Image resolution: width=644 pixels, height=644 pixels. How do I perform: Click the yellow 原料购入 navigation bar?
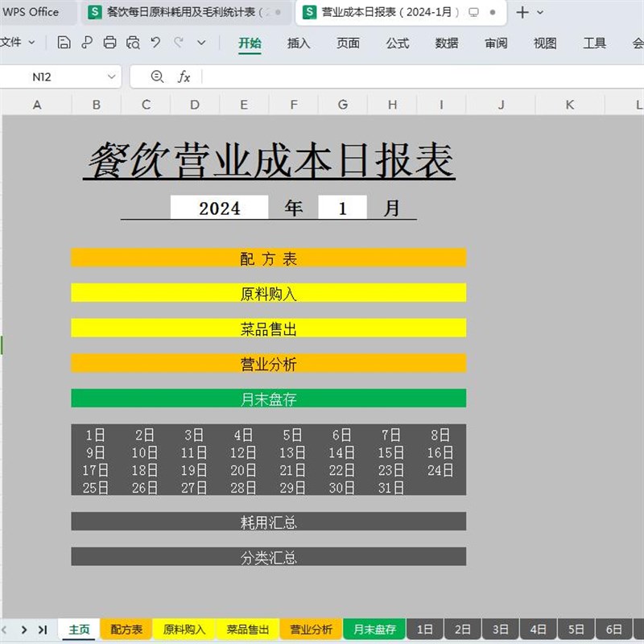(270, 291)
